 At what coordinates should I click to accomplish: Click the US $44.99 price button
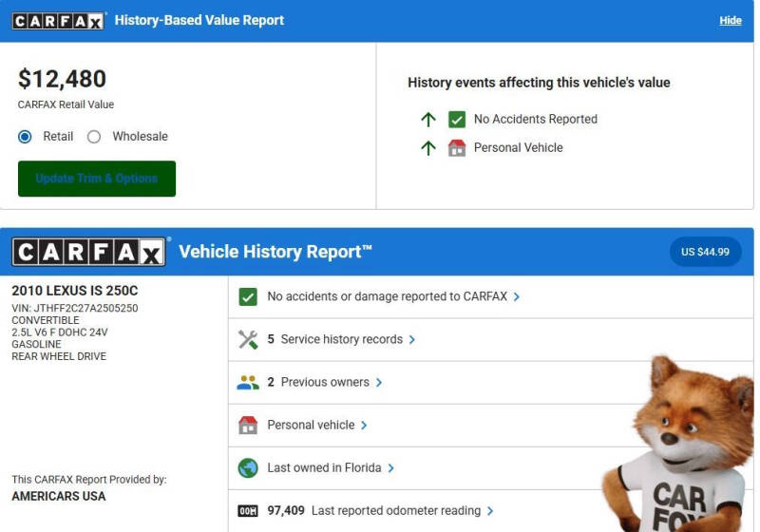point(705,252)
